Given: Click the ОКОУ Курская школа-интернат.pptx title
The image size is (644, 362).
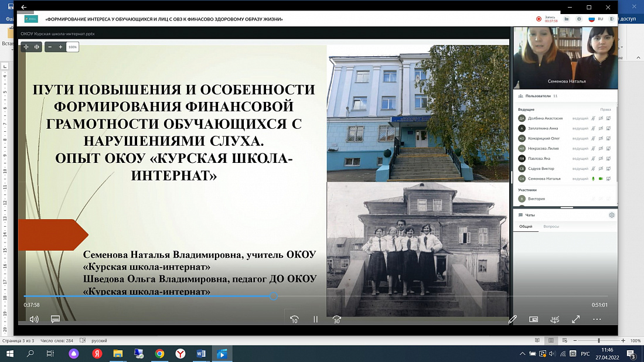Looking at the screenshot, I should [57, 33].
